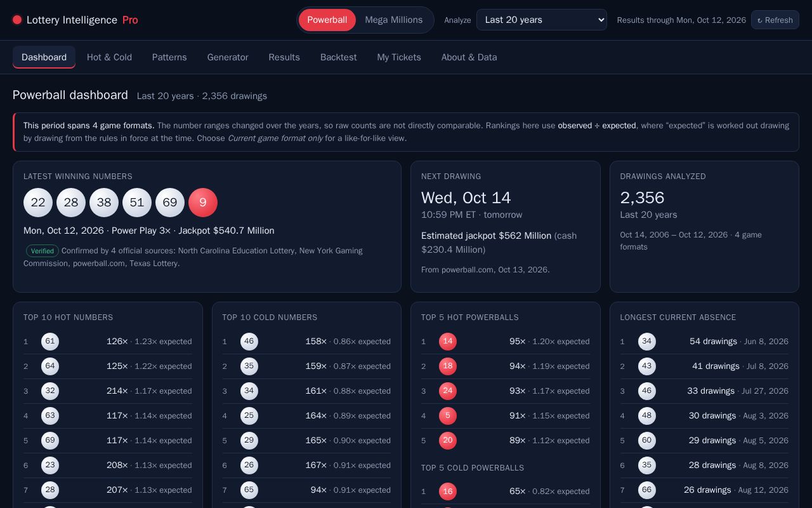Click the green Verified badge
Image resolution: width=812 pixels, height=508 pixels.
click(x=43, y=251)
